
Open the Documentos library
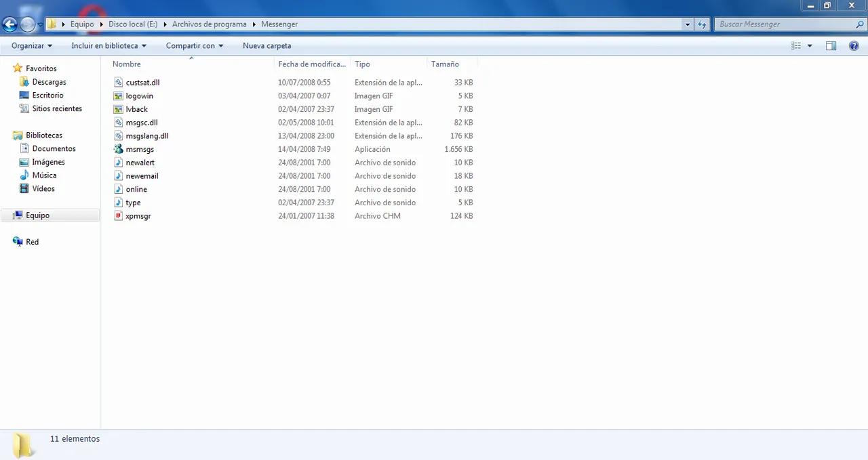[54, 148]
